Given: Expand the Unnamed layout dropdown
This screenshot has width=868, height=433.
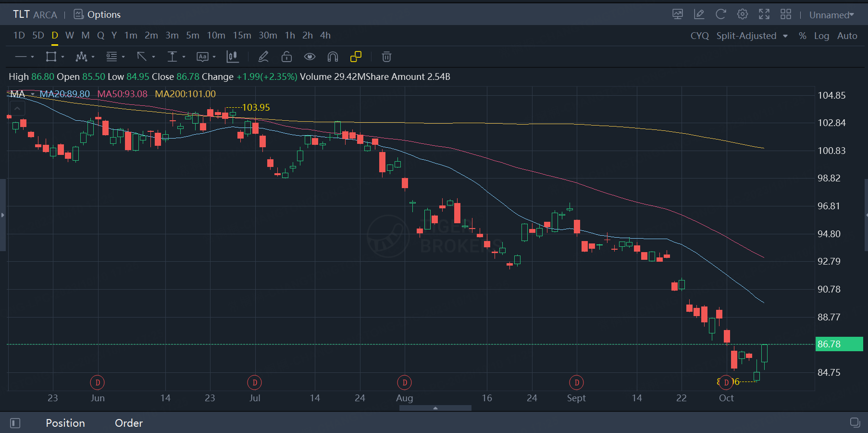Looking at the screenshot, I should pyautogui.click(x=831, y=15).
